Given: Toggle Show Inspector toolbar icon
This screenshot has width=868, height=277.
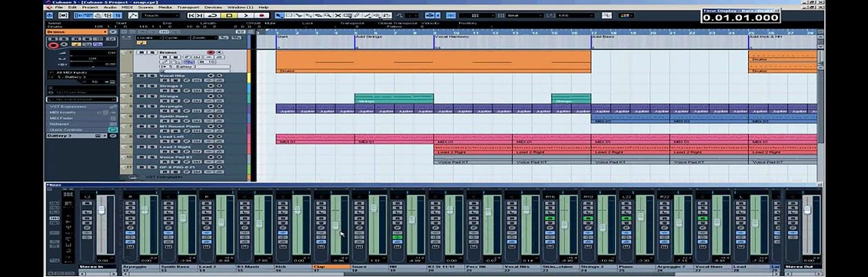Looking at the screenshot, I should [x=78, y=15].
